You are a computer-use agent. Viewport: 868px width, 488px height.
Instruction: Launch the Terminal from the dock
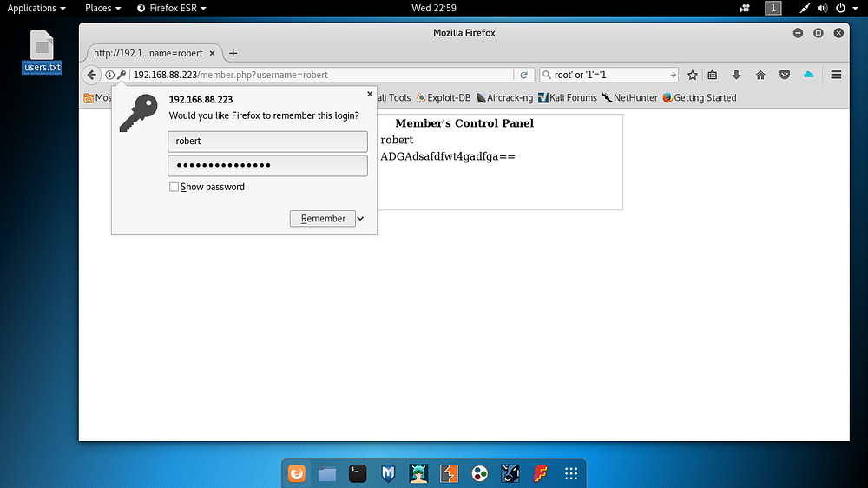pyautogui.click(x=358, y=473)
